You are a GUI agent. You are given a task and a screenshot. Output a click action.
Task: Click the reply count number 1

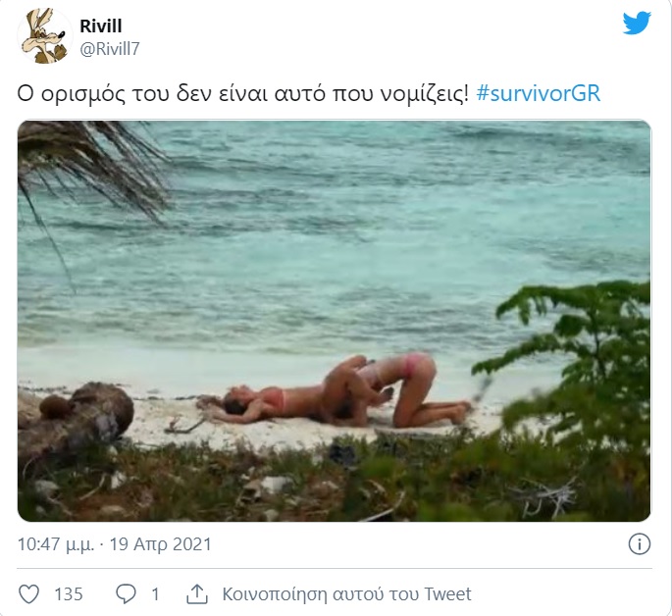[155, 594]
